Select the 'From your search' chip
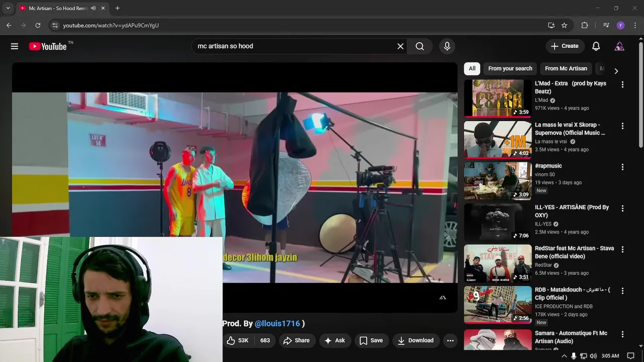Viewport: 644px width, 362px height. pos(510,68)
